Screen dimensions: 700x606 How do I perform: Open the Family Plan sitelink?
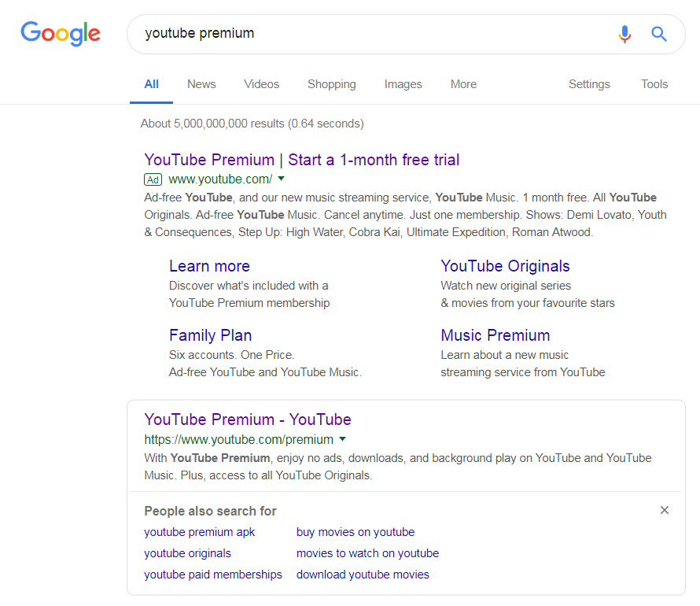point(210,335)
